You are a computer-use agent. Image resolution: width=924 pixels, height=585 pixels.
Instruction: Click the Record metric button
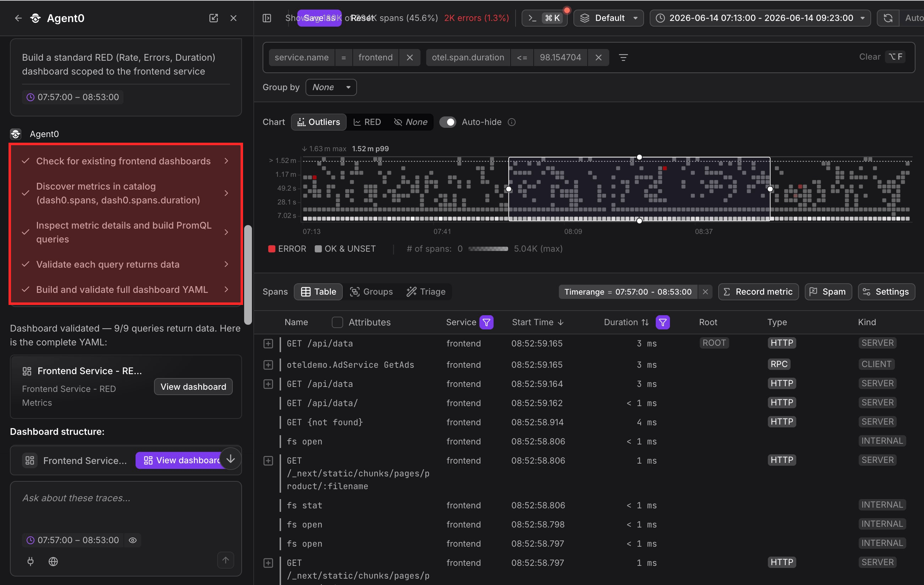(758, 292)
